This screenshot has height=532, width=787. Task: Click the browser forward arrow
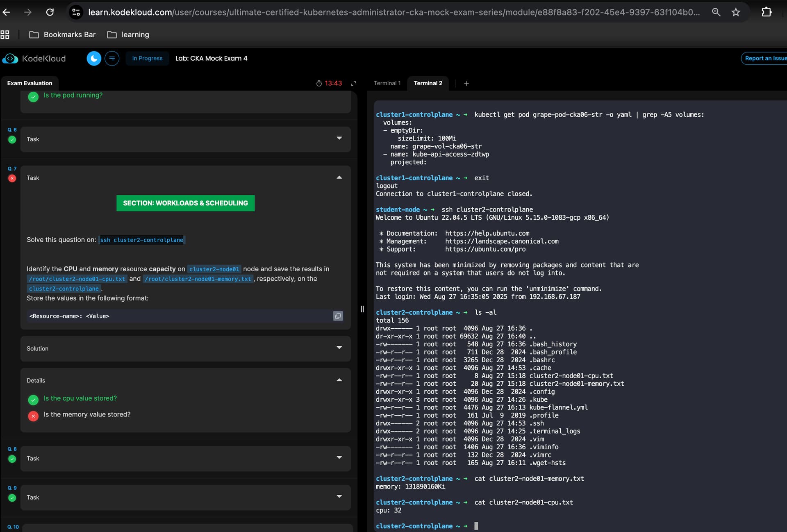pyautogui.click(x=28, y=12)
